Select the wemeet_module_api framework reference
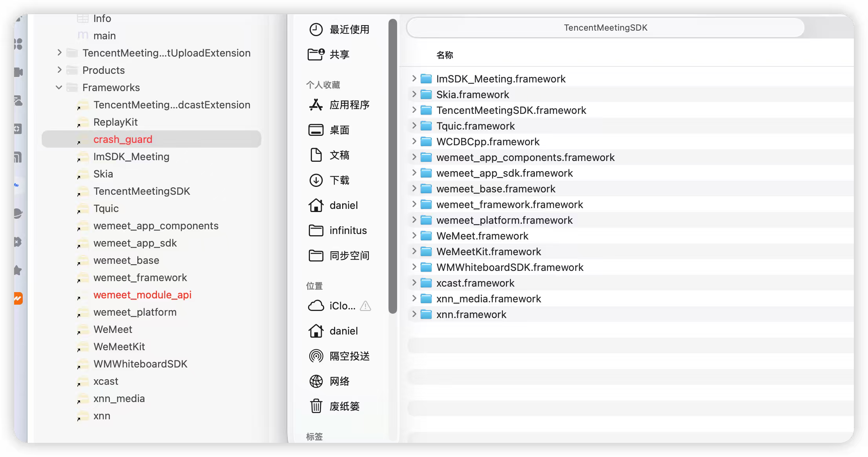868x457 pixels. click(142, 295)
